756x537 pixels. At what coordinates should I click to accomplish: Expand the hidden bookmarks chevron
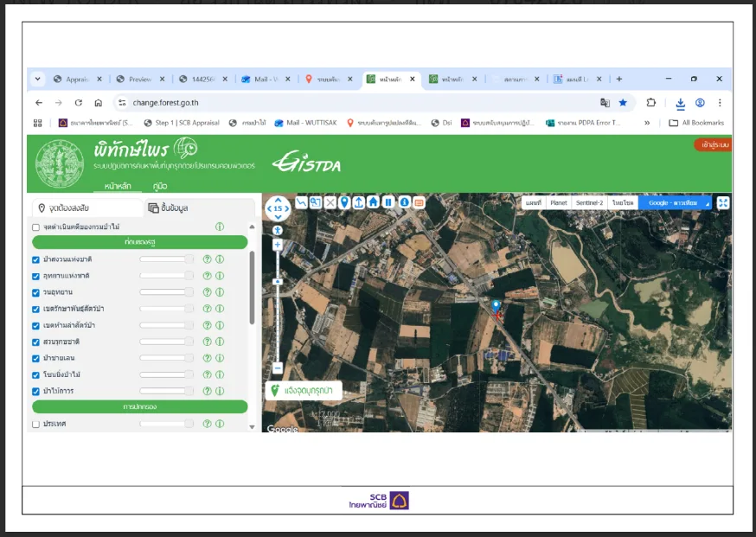pos(647,123)
